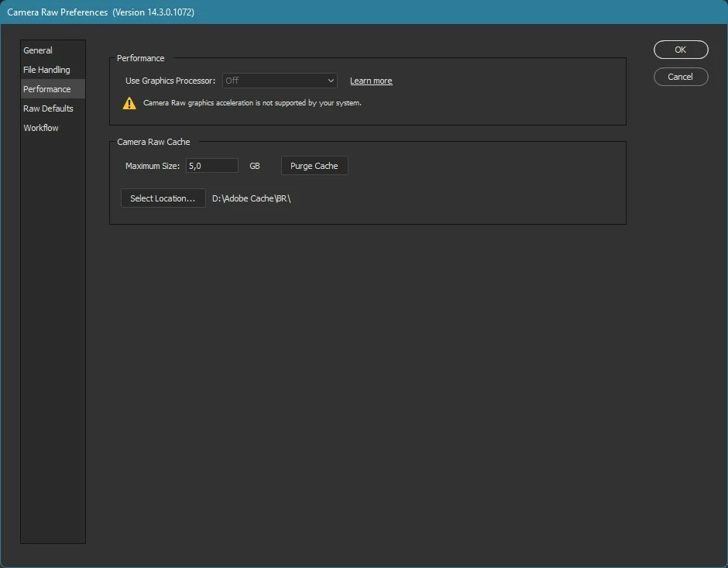Click the yellow warning triangle icon

click(x=129, y=103)
